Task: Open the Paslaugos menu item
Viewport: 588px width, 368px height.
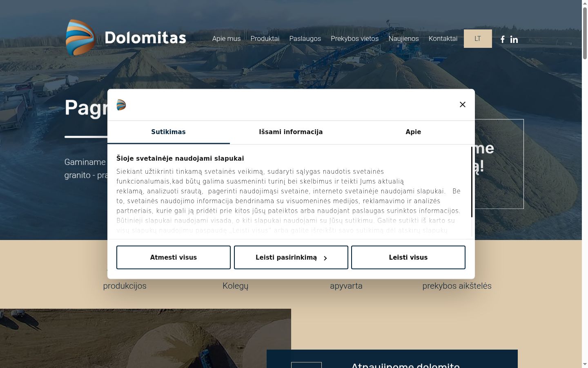Action: pos(305,38)
